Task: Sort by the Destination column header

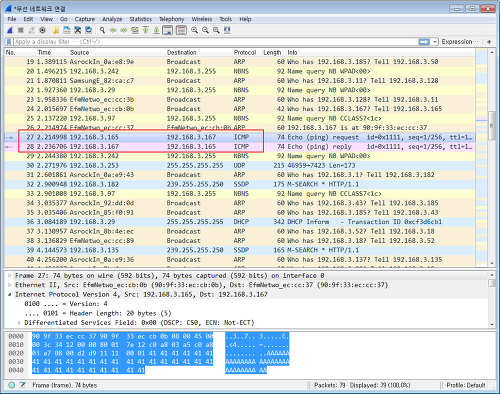Action: tap(199, 53)
